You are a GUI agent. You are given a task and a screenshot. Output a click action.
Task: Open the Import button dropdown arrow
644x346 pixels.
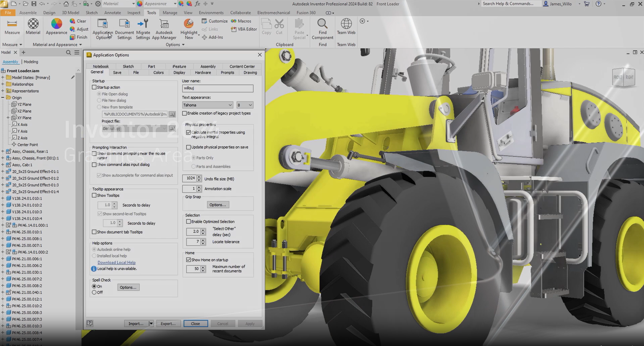click(151, 324)
